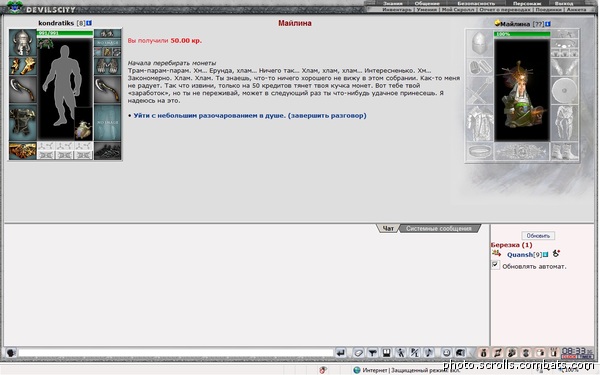
Task: Click the left-hand axe weapon slot
Action: point(23,90)
